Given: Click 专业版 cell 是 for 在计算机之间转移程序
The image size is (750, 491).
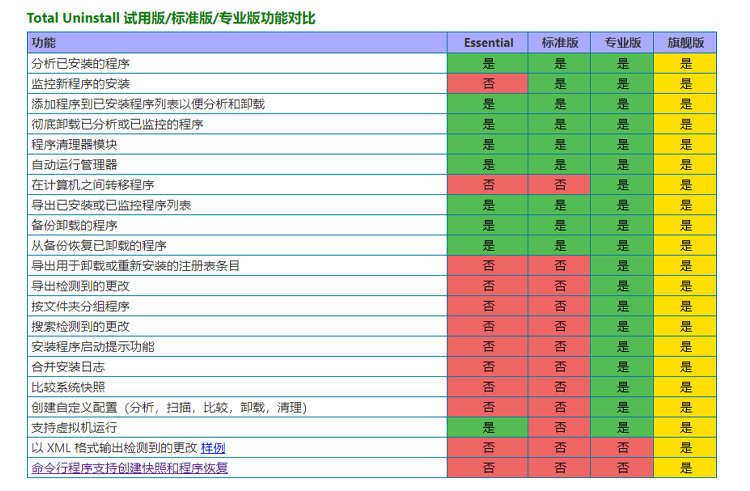Looking at the screenshot, I should [622, 185].
